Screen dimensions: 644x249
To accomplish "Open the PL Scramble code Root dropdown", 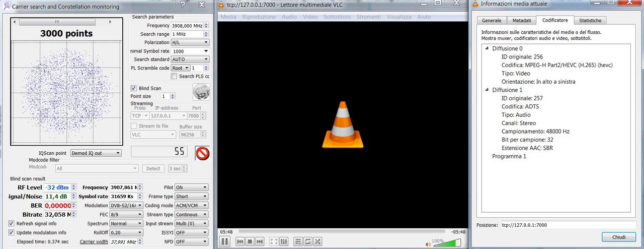I will (180, 68).
